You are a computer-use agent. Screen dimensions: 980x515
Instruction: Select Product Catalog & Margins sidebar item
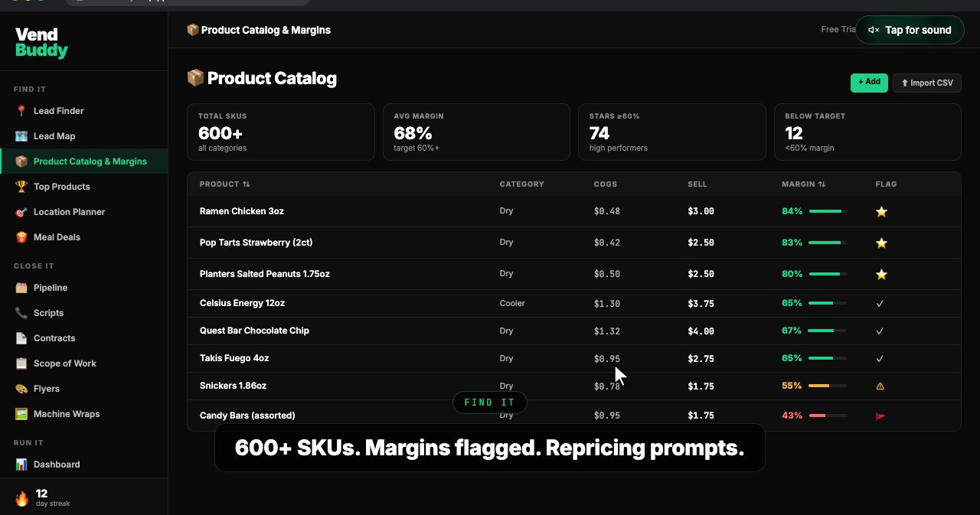84,161
